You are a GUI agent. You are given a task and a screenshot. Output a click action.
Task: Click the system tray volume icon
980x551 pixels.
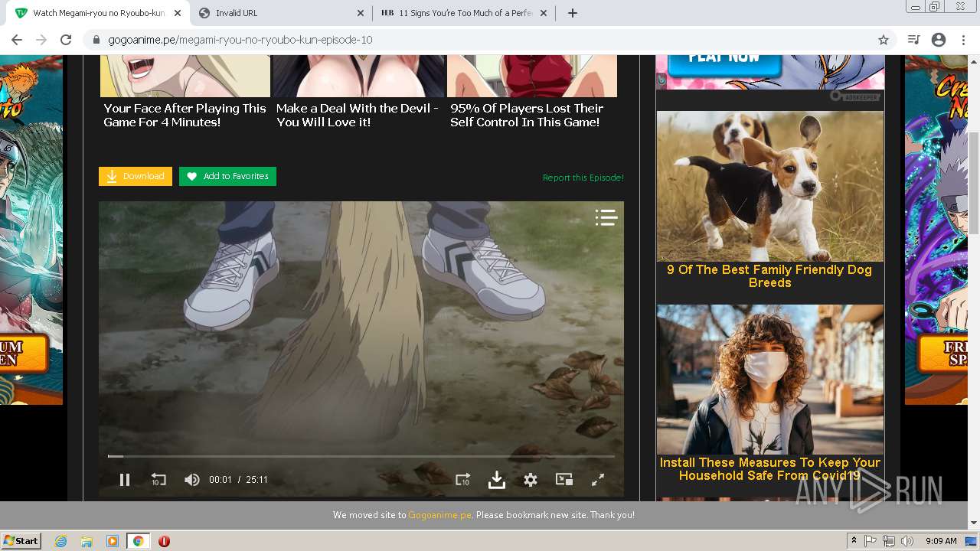(907, 541)
